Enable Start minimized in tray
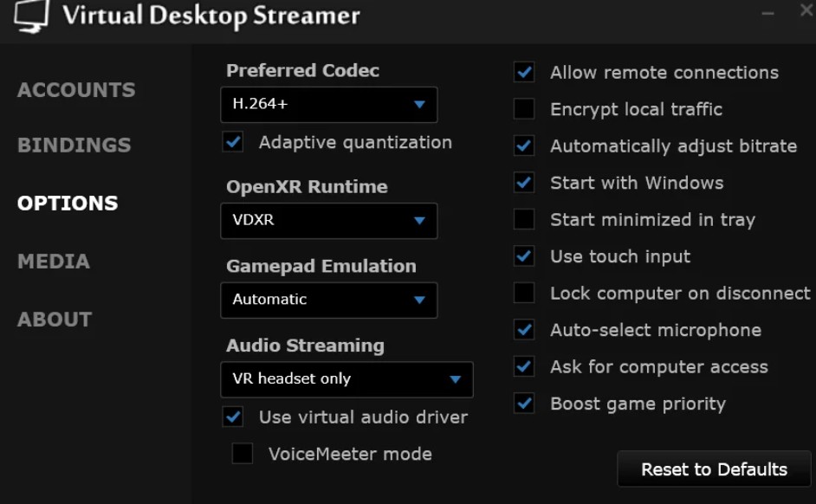 tap(523, 220)
